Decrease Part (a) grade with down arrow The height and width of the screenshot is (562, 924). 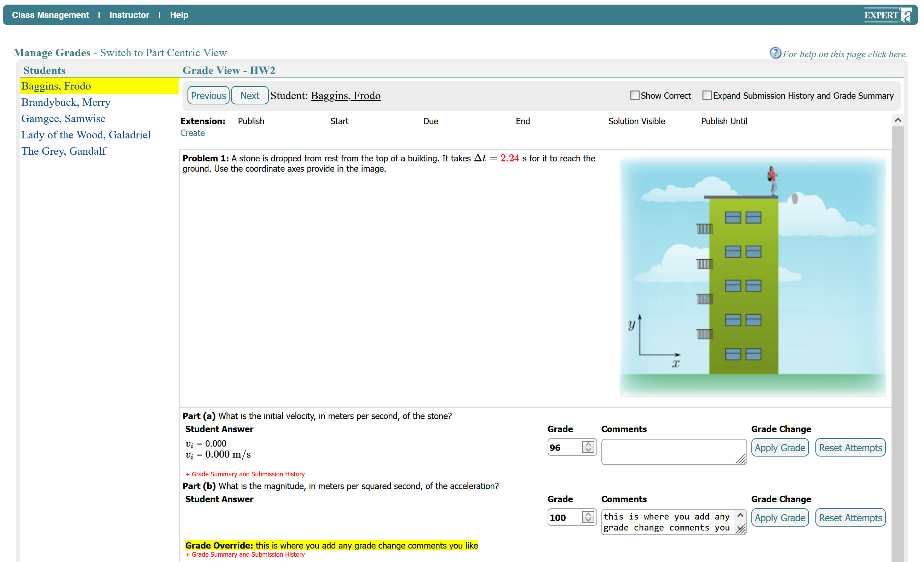[588, 450]
